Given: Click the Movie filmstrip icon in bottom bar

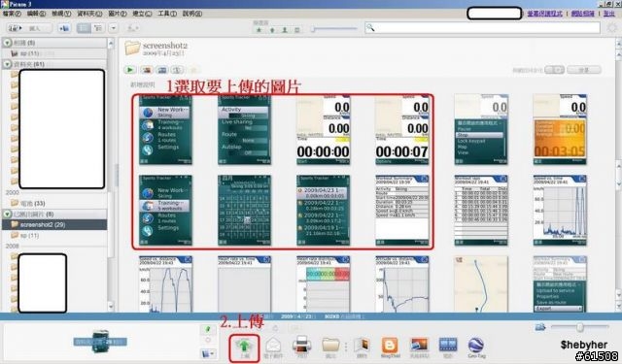Looking at the screenshot, I should pyautogui.click(x=448, y=345).
